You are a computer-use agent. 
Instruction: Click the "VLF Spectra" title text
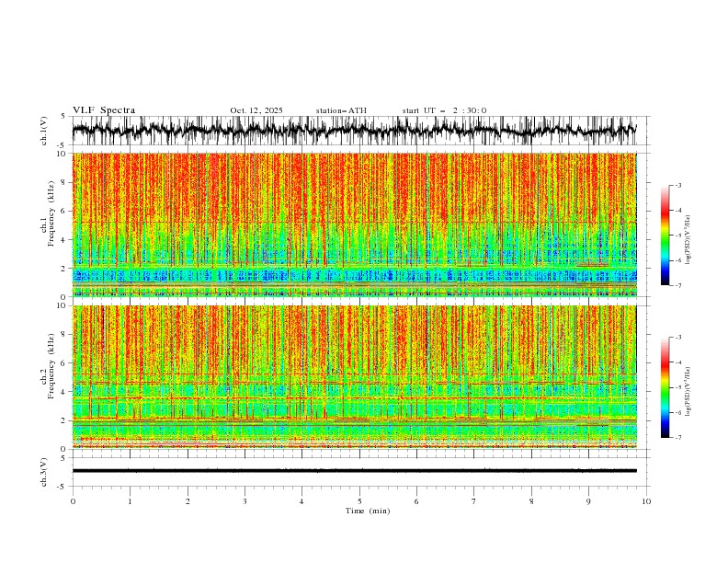[104, 110]
